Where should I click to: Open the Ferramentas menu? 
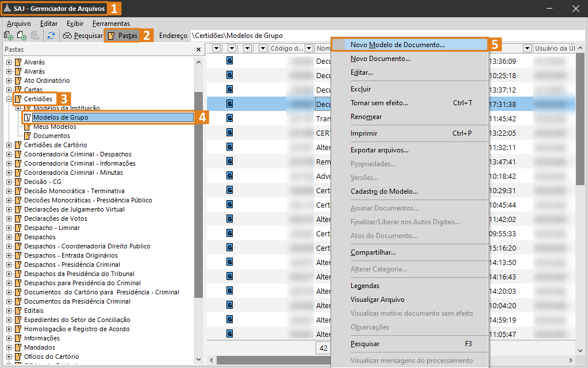click(111, 23)
